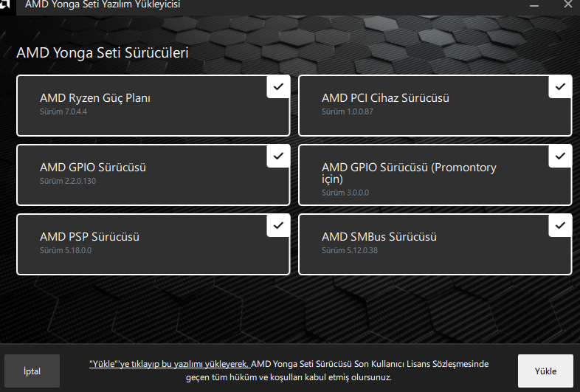Image resolution: width=580 pixels, height=392 pixels.
Task: Disable the AMD PSP Sürücüsü checkbox
Action: pyautogui.click(x=278, y=226)
